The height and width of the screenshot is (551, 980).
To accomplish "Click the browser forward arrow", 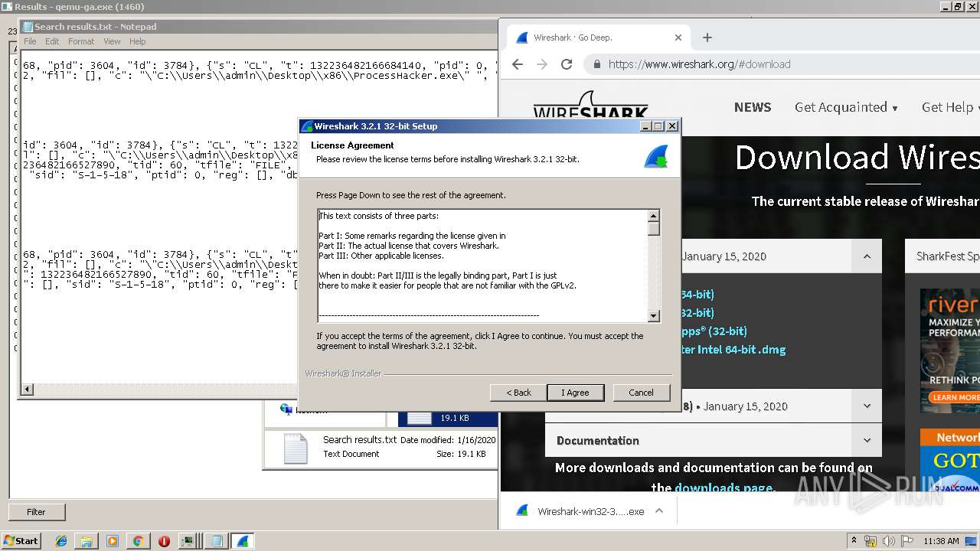I will pos(542,64).
